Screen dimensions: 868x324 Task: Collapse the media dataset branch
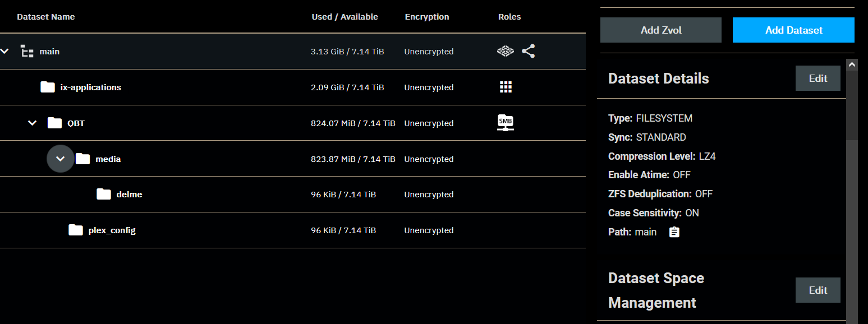[x=60, y=159]
